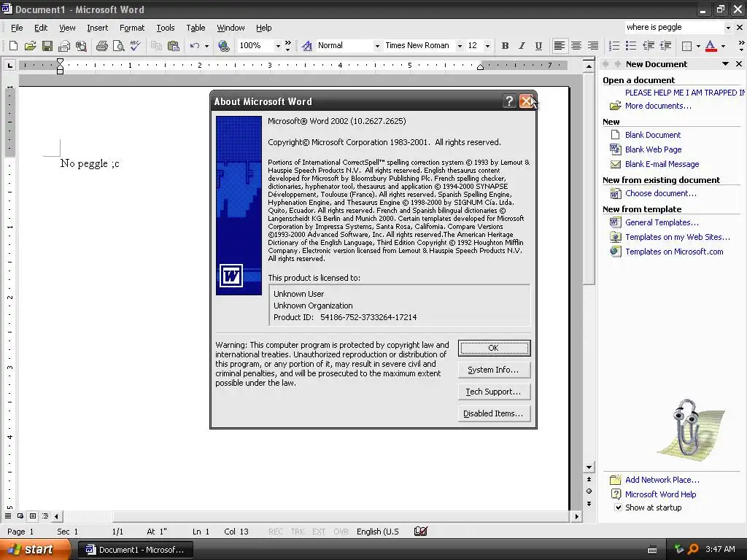Open the border style dropdown arrow
The width and height of the screenshot is (747, 560).
pyautogui.click(x=698, y=46)
